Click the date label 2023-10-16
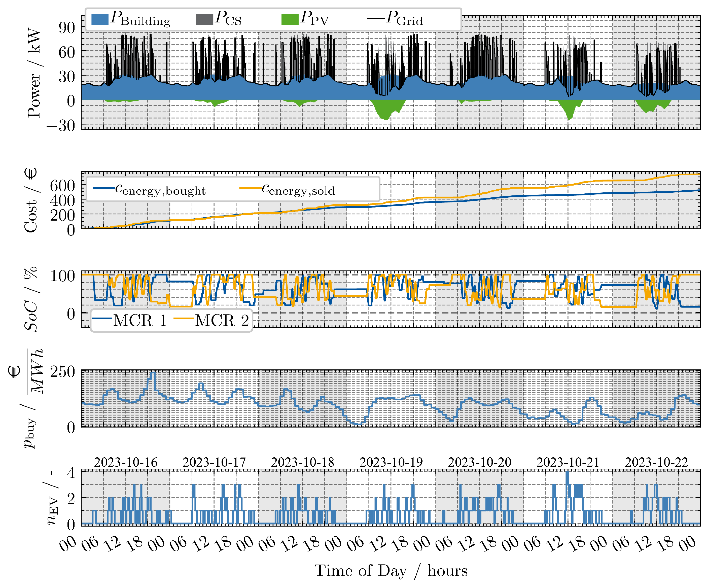 (x=126, y=462)
